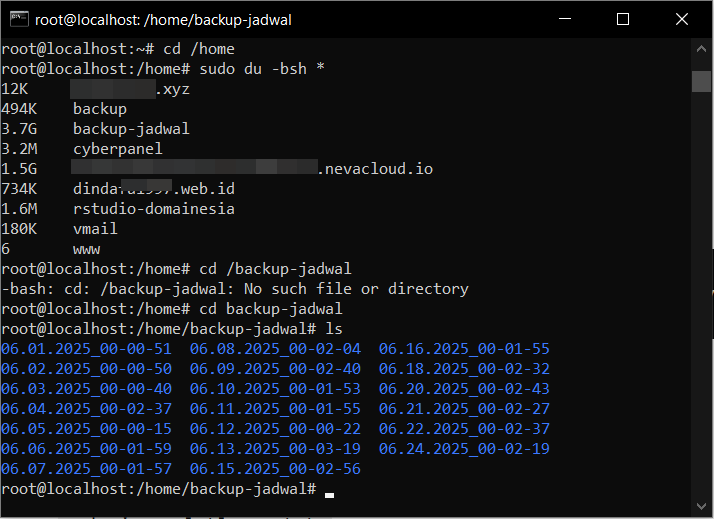
Task: Click folder 06.04.2025_00-02-37
Action: (x=87, y=409)
